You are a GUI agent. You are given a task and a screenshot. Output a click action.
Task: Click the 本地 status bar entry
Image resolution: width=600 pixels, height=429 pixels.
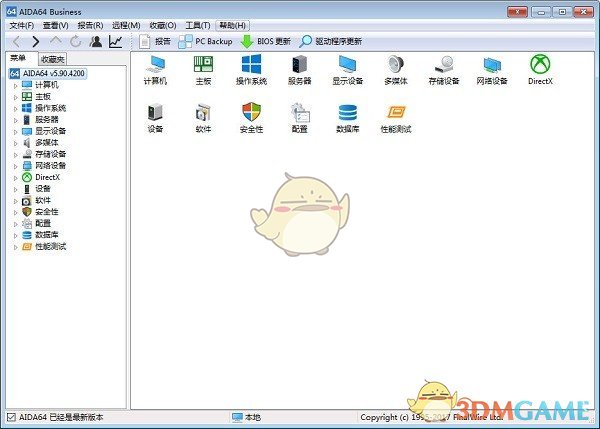click(x=247, y=417)
